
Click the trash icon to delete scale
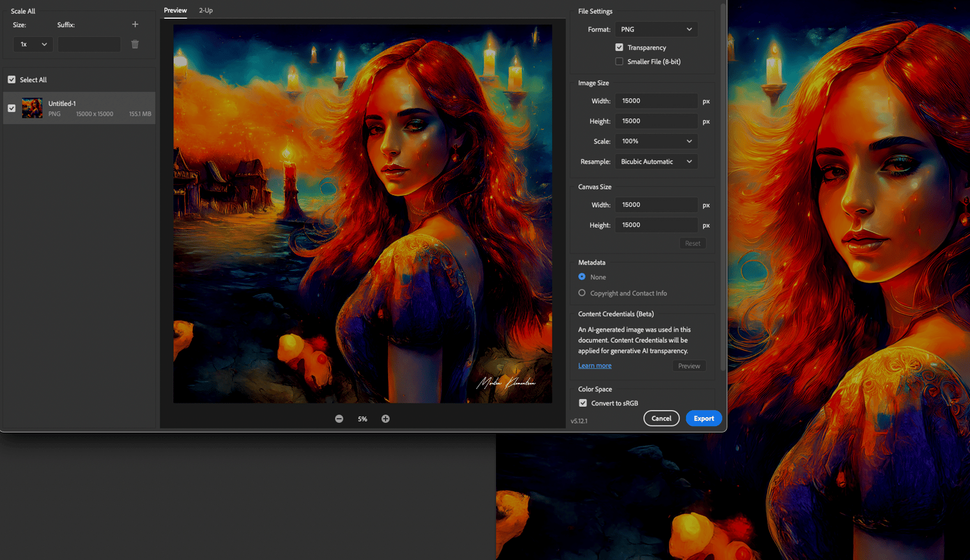pos(135,45)
